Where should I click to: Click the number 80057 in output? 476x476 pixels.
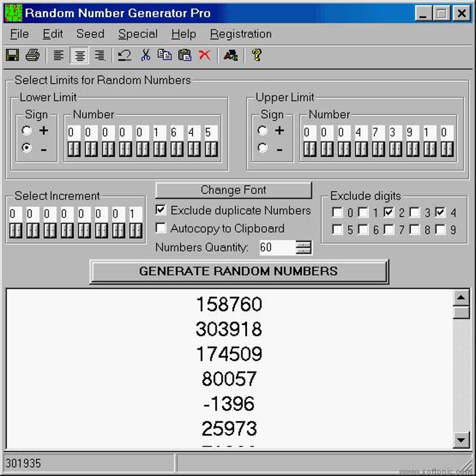(229, 379)
